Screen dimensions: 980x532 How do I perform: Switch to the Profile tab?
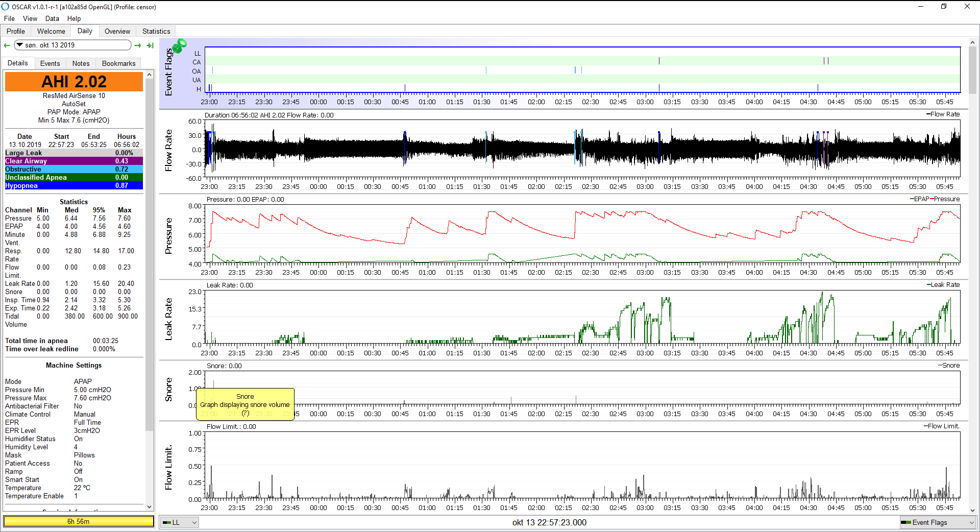[x=16, y=31]
